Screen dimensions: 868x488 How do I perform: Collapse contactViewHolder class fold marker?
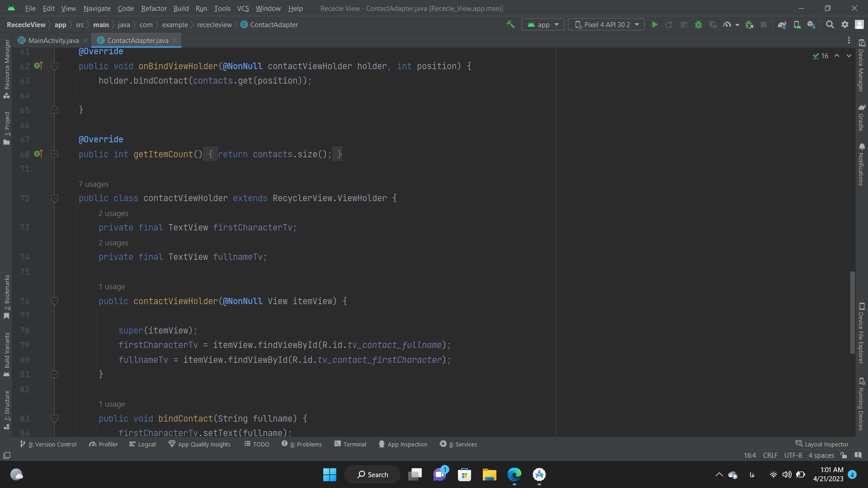(55, 198)
